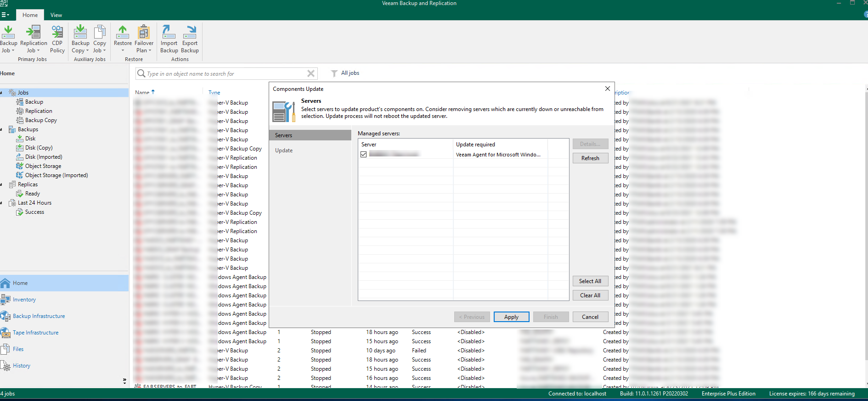Click the Export Backup ribbon icon
Viewport: 868px width, 401px height.
coord(190,32)
